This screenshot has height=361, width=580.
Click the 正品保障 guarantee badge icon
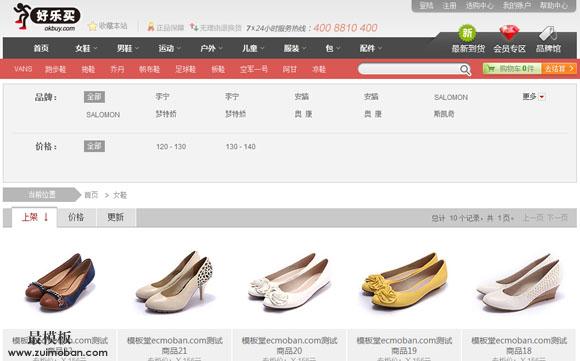151,27
